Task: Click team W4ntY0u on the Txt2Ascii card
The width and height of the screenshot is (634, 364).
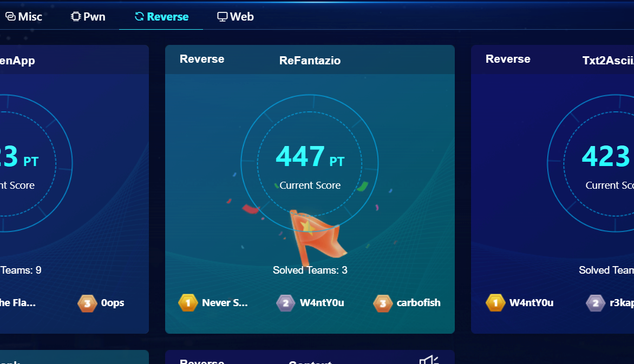Action: [531, 302]
